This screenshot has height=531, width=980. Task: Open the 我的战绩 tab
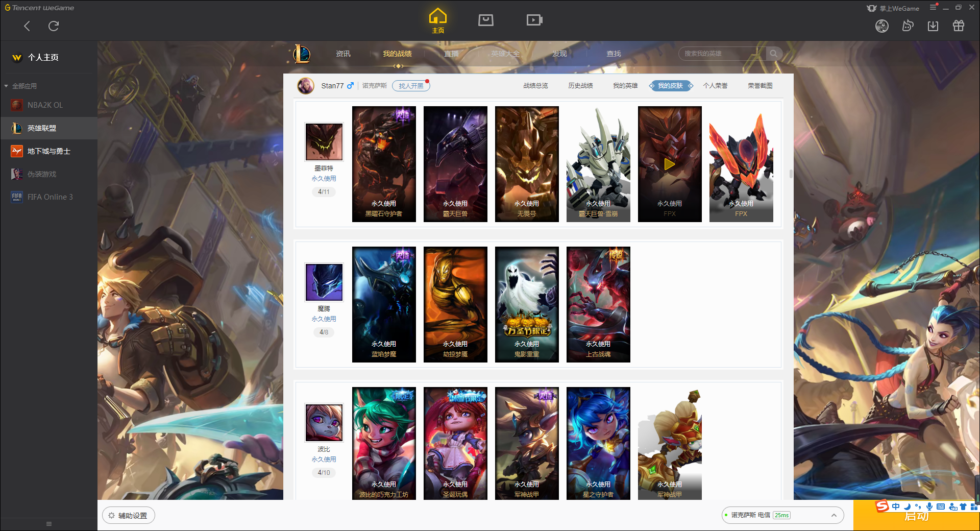click(397, 54)
